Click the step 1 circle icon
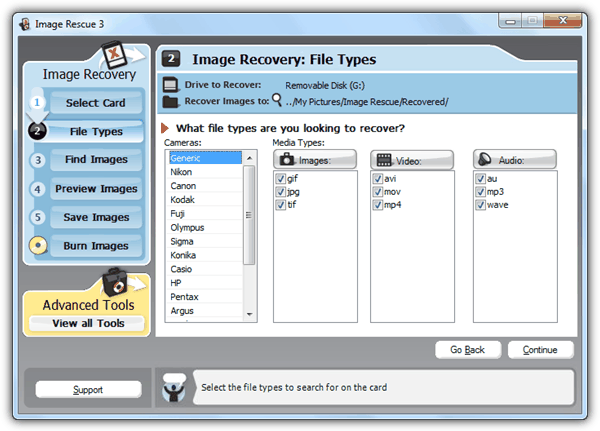 click(x=37, y=103)
